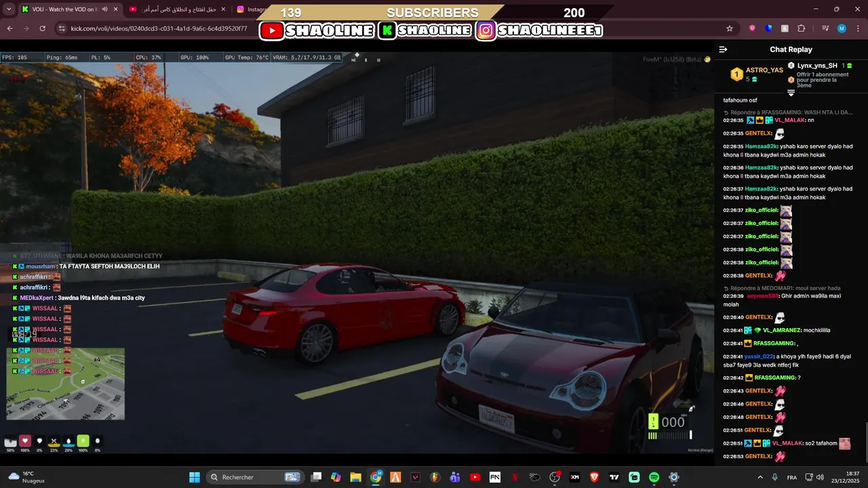Open VL_MALAK's chat username
The width and height of the screenshot is (868, 488).
point(789,120)
